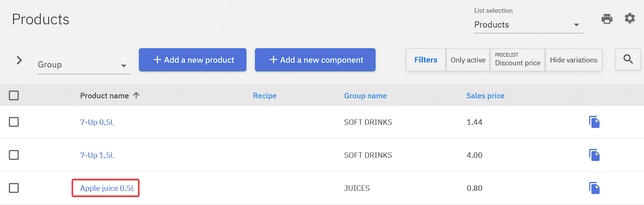Click Add a new product button
The width and height of the screenshot is (644, 205).
pyautogui.click(x=192, y=60)
